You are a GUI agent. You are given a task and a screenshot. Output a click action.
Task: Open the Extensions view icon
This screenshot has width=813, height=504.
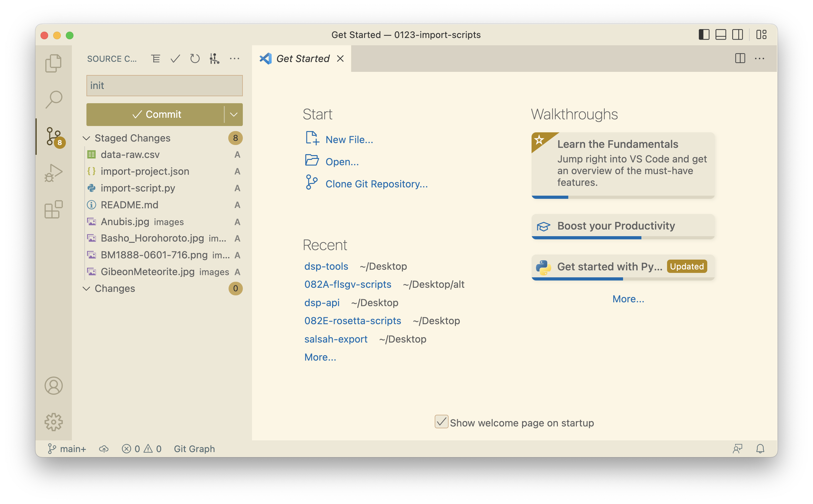53,209
